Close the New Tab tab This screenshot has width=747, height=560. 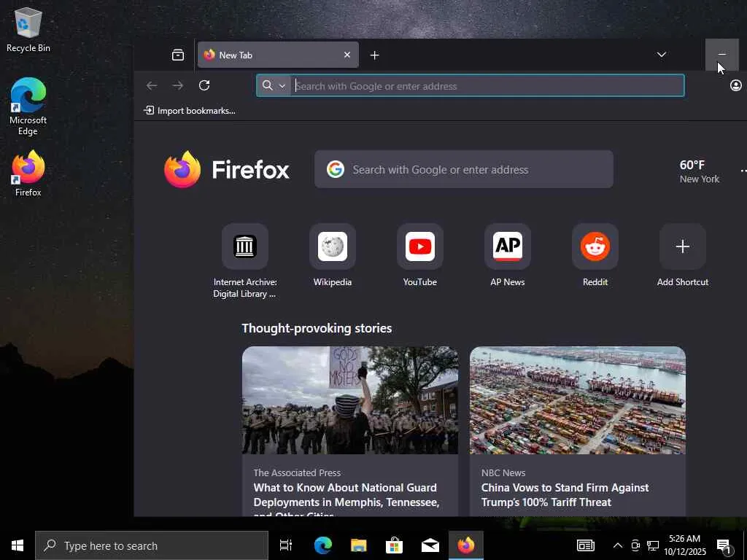coord(347,55)
